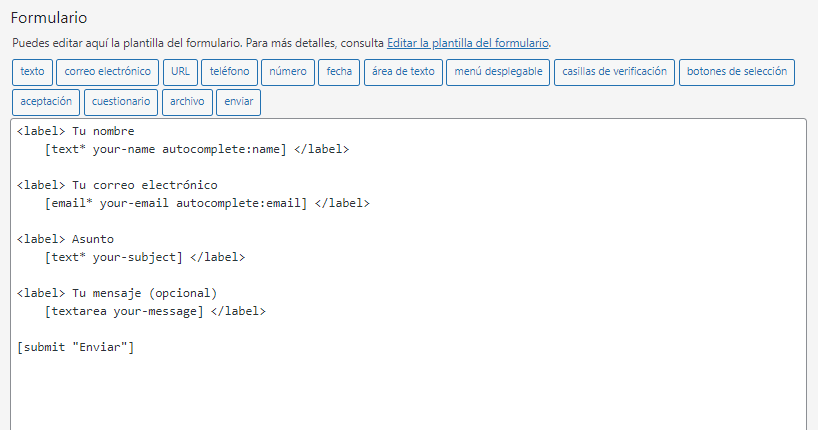Insert a 'fecha' date tag
Viewport: 818px width, 430px height.
339,72
